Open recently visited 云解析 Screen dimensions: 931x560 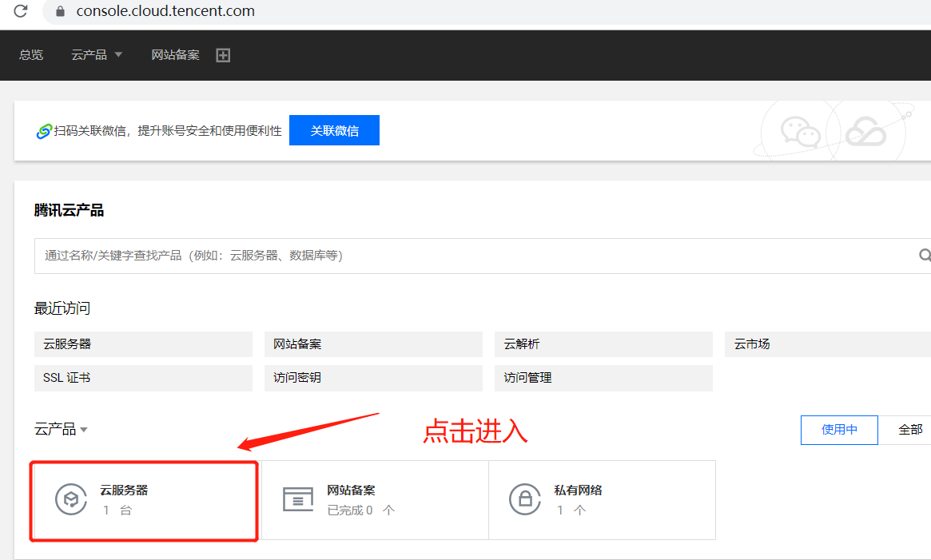pyautogui.click(x=603, y=344)
